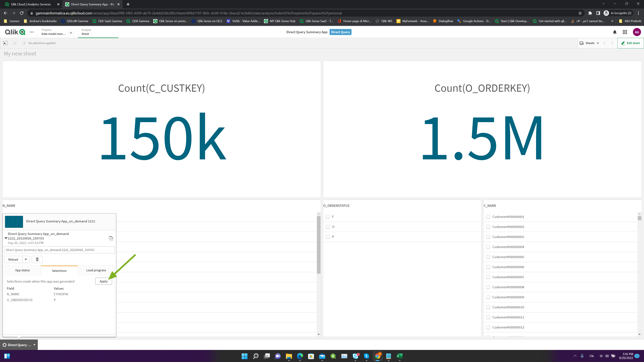Click the AG user avatar
Screen dimensions: 644x362
pos(636,32)
